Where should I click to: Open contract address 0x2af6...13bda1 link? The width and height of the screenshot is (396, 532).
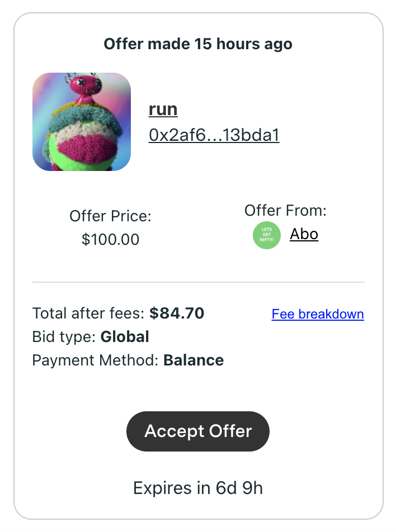(214, 135)
